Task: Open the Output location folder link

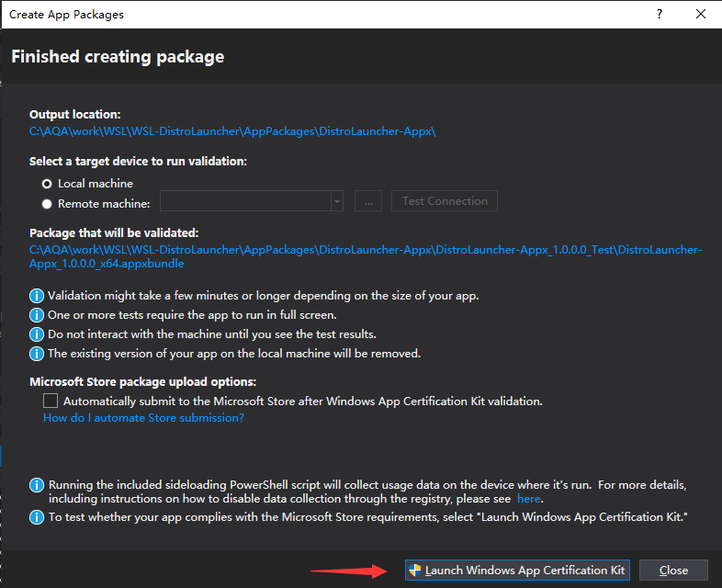Action: point(232,131)
